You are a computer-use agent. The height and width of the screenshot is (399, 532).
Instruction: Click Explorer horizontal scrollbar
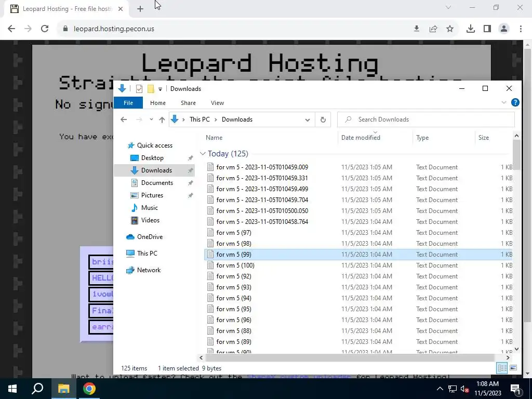coord(350,357)
